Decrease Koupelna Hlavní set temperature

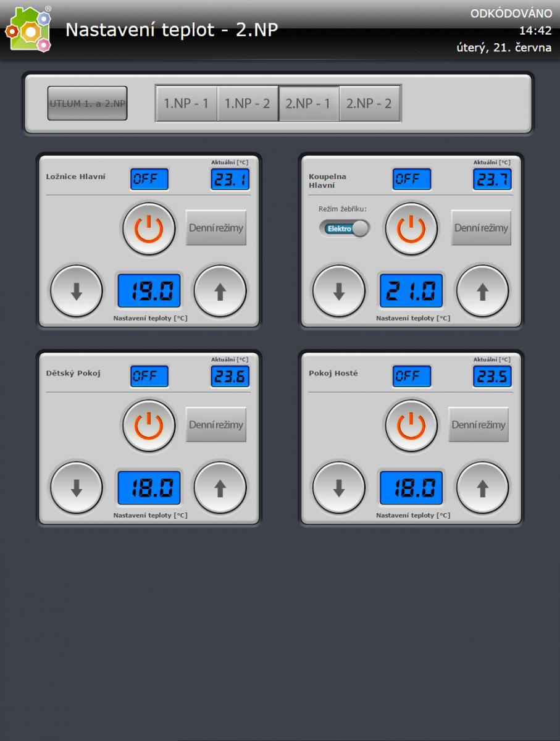339,291
